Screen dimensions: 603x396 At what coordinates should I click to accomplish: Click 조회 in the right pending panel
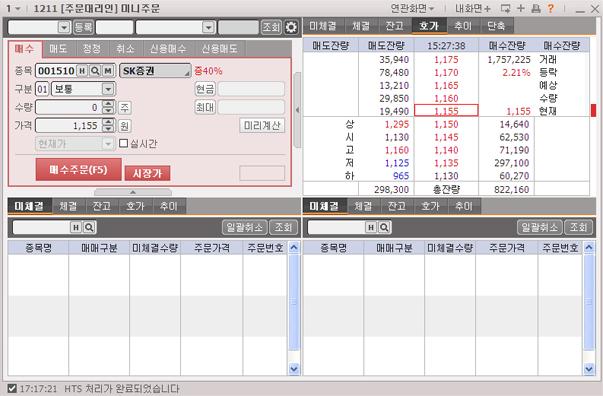(x=578, y=227)
